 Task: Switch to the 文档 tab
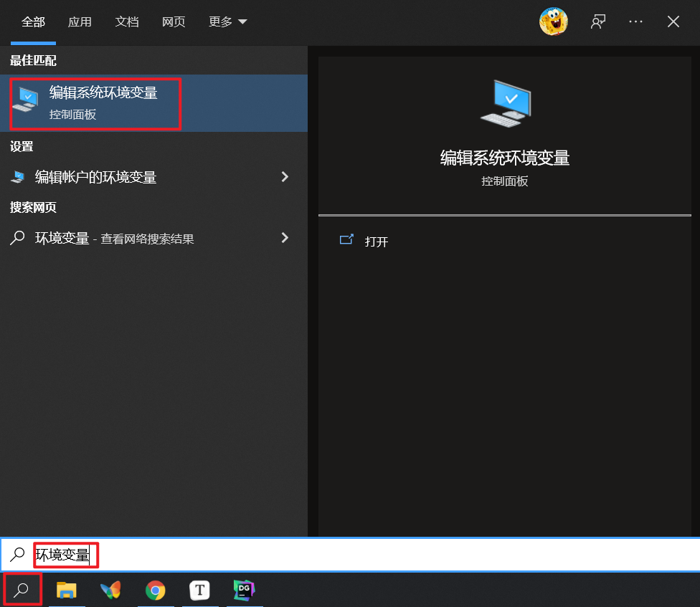click(x=127, y=21)
